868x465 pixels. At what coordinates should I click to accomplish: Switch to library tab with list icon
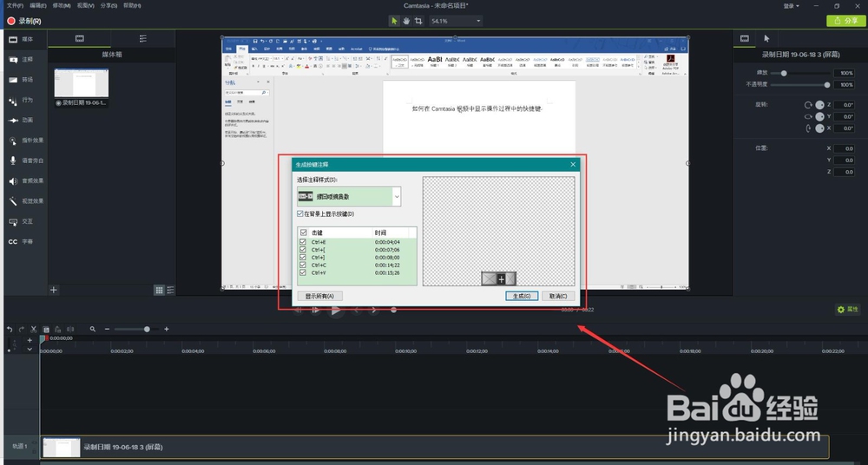tap(143, 38)
